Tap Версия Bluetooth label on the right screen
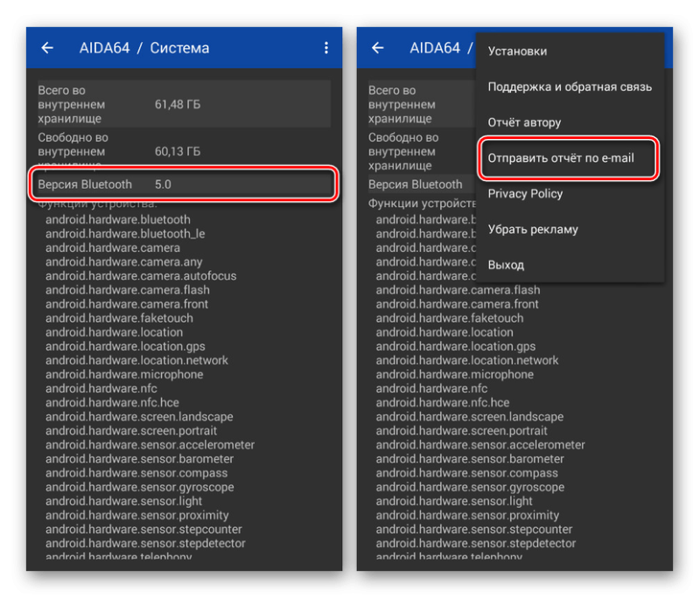 pos(415,184)
